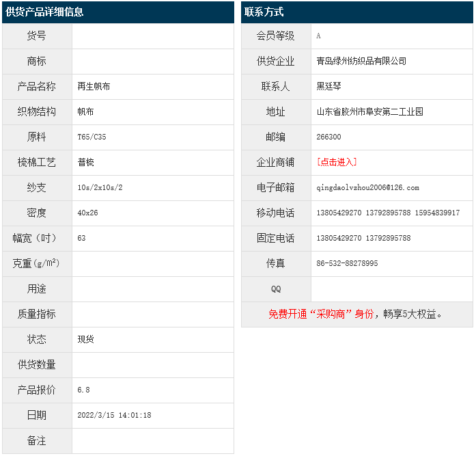Click the 梳棉工艺 value 普梳

point(86,162)
